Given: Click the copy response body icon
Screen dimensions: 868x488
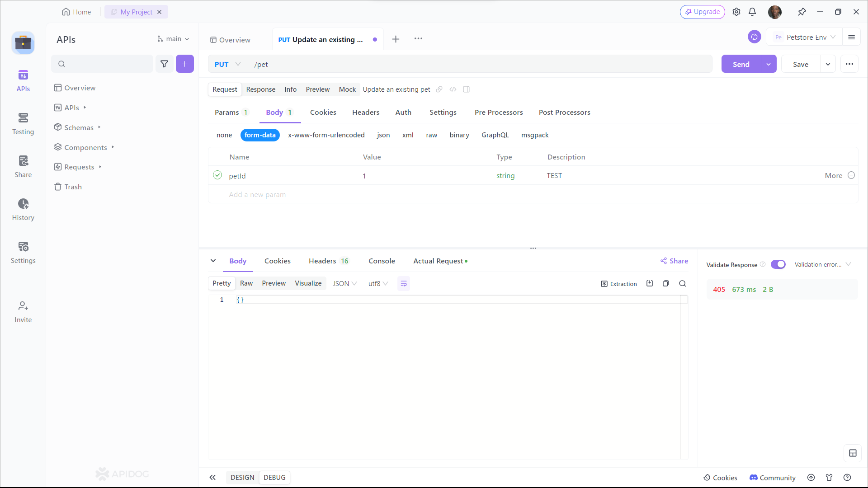Looking at the screenshot, I should (666, 283).
